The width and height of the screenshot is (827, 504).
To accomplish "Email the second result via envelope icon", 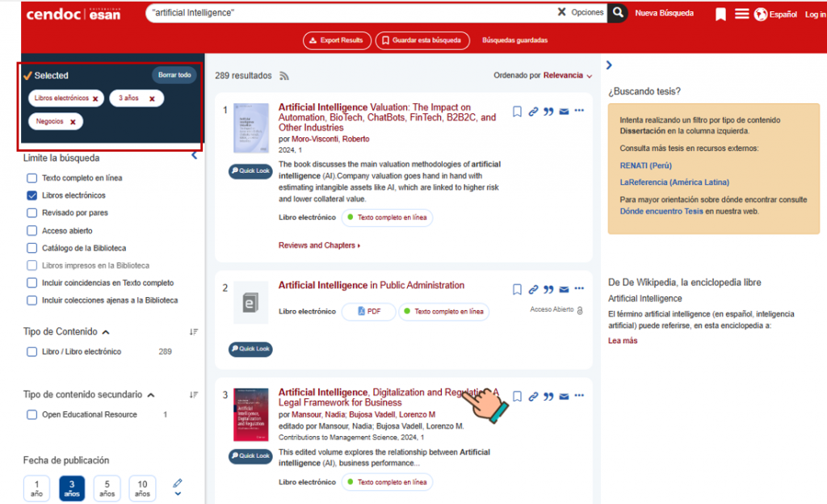I will (x=564, y=289).
